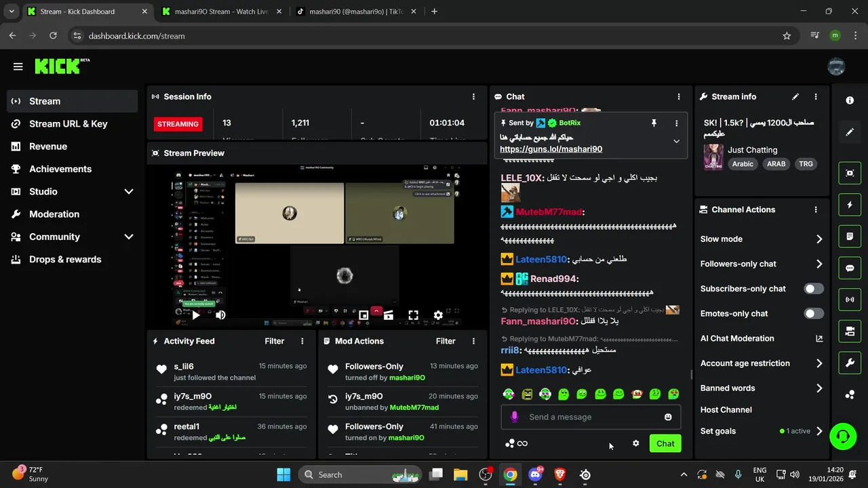
Task: Toggle Emotes-only chat switch
Action: click(x=814, y=314)
